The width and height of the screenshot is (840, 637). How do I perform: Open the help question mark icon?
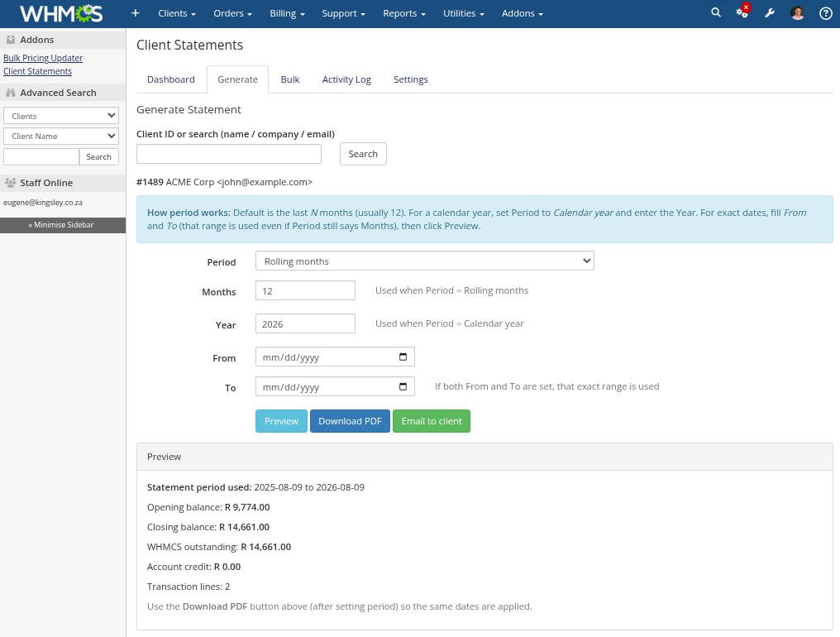pyautogui.click(x=826, y=13)
